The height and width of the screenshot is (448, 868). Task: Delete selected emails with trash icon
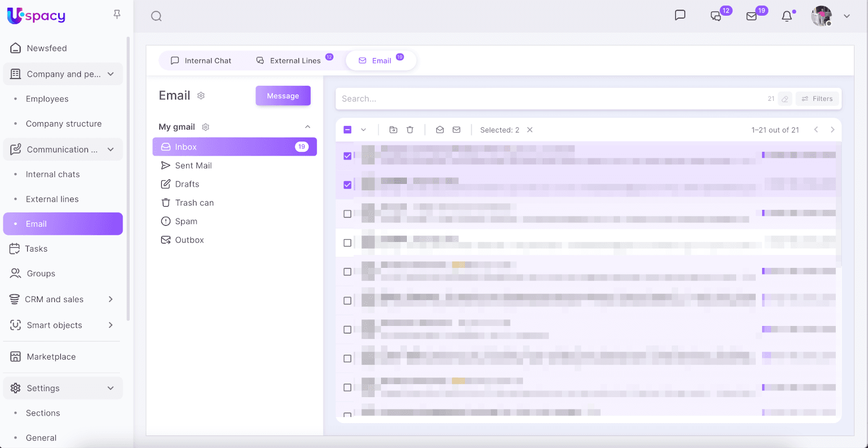tap(410, 130)
